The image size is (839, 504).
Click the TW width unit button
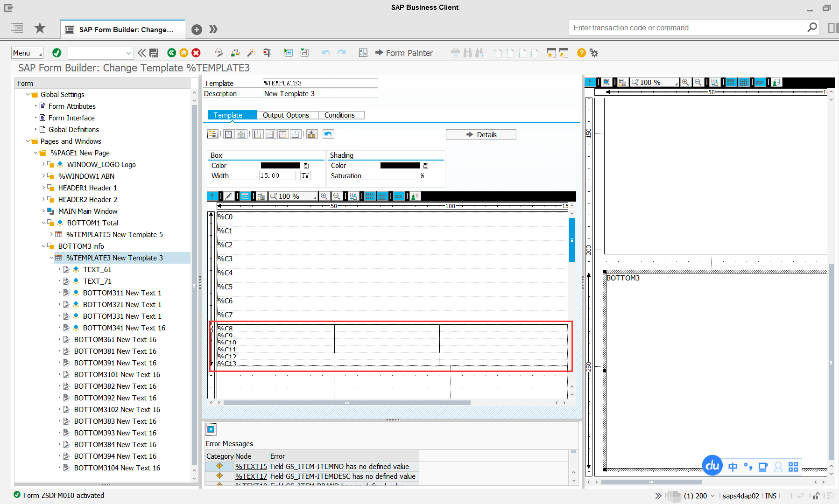click(x=305, y=175)
